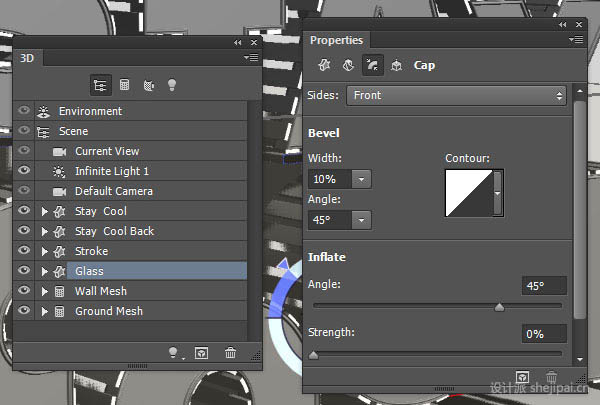Select the Properties tab
The image size is (600, 405).
(336, 40)
